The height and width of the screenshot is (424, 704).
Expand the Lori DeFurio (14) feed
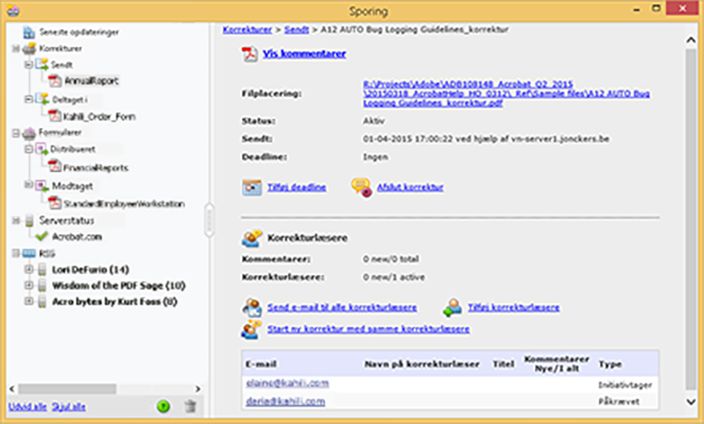(29, 269)
